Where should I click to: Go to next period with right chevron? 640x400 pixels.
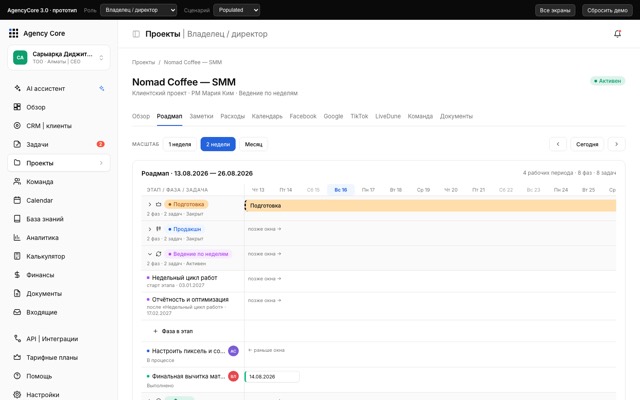click(616, 144)
